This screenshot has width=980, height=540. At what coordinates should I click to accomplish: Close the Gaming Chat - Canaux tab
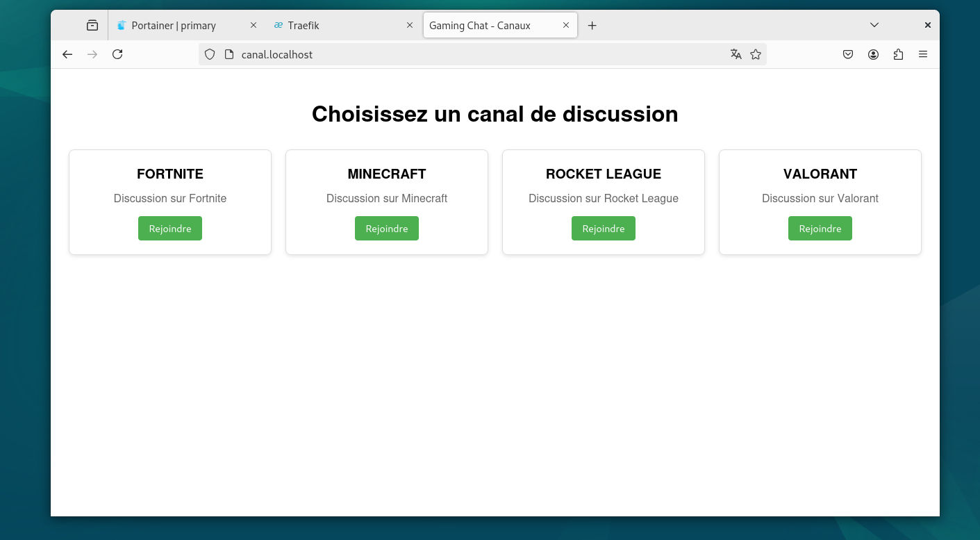pyautogui.click(x=566, y=25)
